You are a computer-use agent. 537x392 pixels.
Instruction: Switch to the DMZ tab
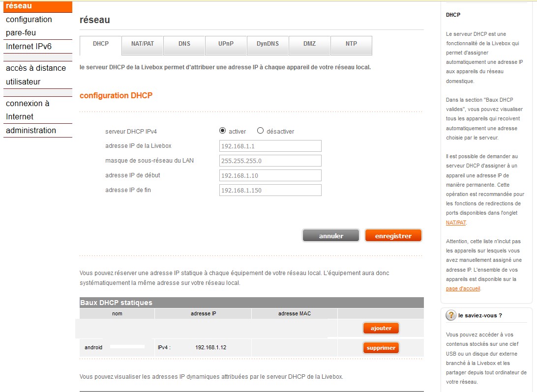pos(309,45)
